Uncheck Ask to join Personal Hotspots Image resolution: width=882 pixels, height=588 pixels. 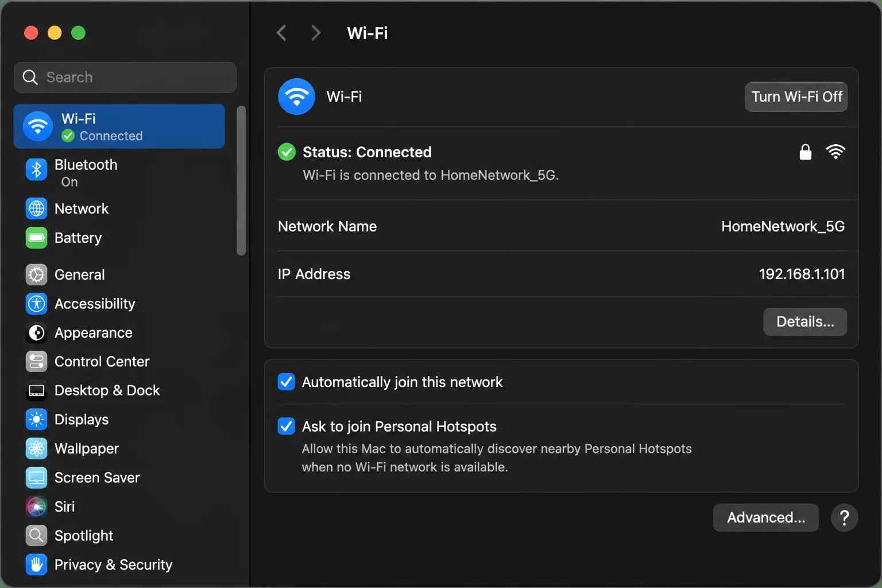[286, 426]
